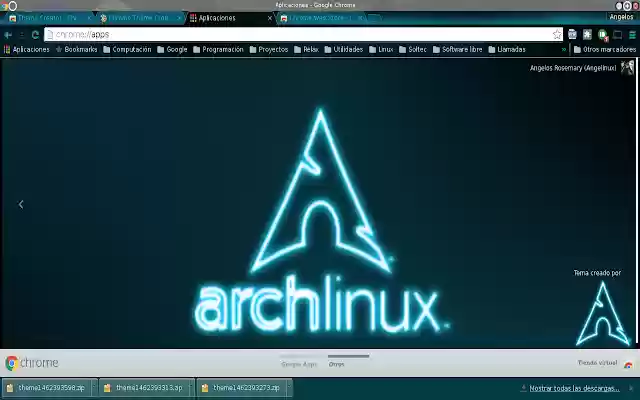This screenshot has height=400, width=640.
Task: Close the downloads bar
Action: click(x=631, y=388)
